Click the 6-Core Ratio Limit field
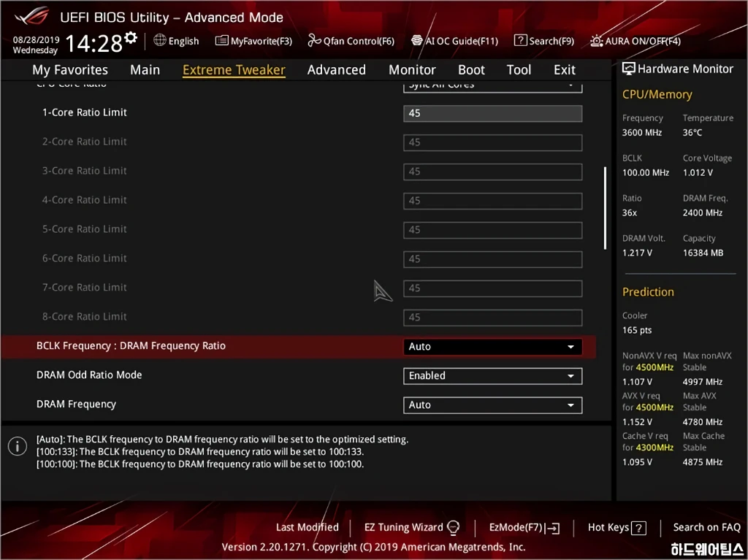Viewport: 748px width, 560px height. [x=492, y=259]
